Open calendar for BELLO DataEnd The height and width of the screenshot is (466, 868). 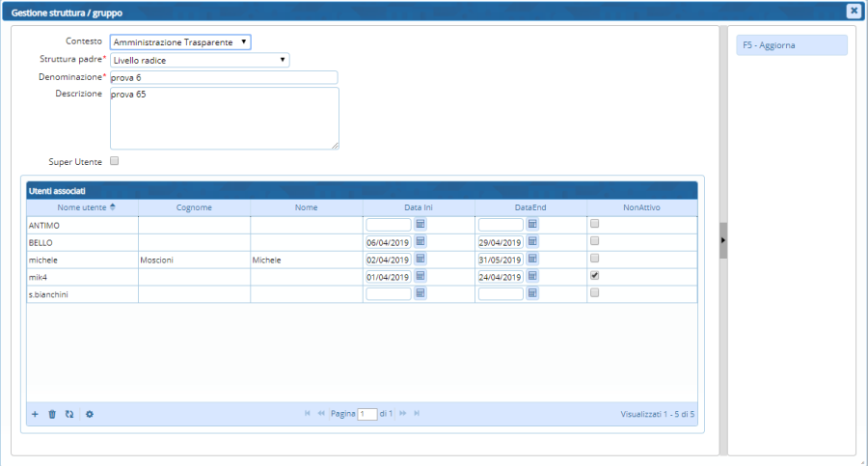532,241
